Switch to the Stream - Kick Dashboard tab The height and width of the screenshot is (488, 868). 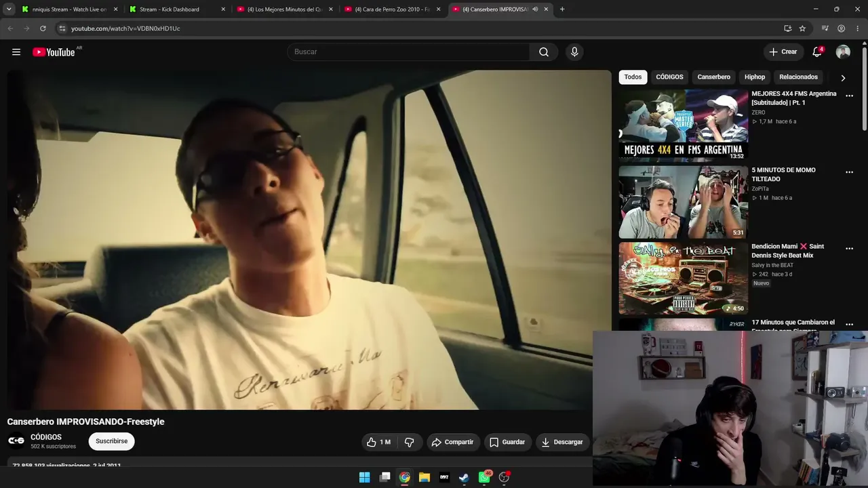click(178, 9)
